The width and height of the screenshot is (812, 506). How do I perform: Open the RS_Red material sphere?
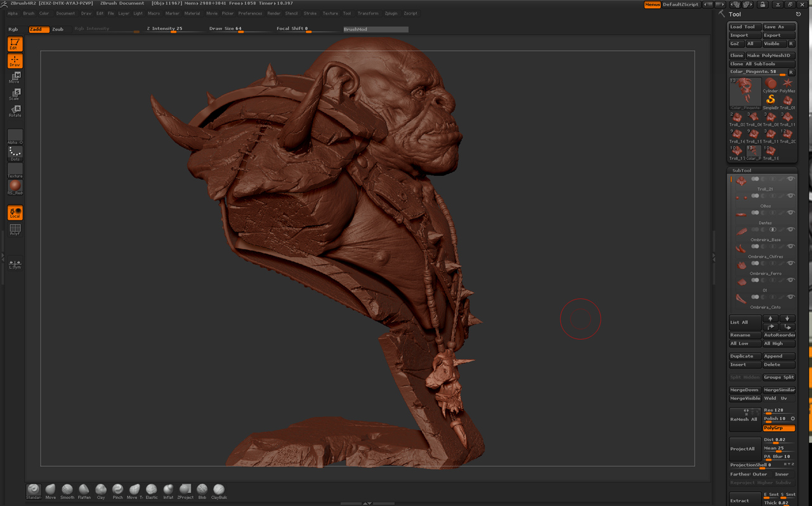click(15, 187)
